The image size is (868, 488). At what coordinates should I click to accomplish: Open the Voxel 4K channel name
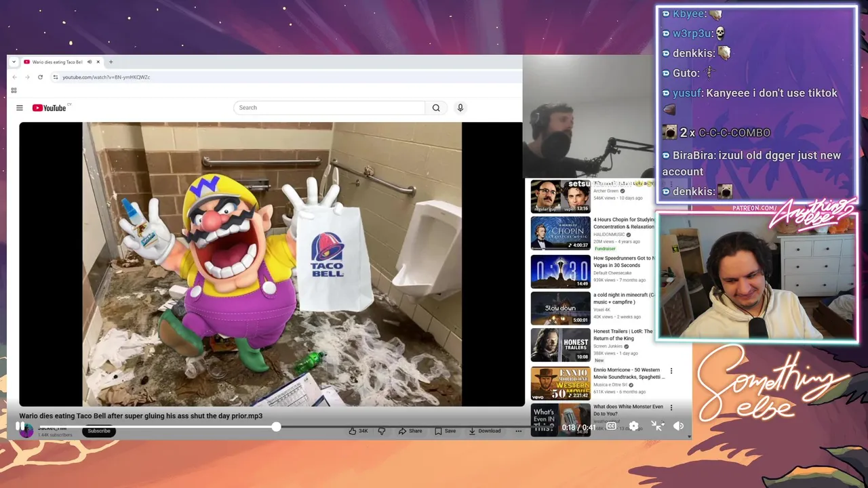coord(602,310)
